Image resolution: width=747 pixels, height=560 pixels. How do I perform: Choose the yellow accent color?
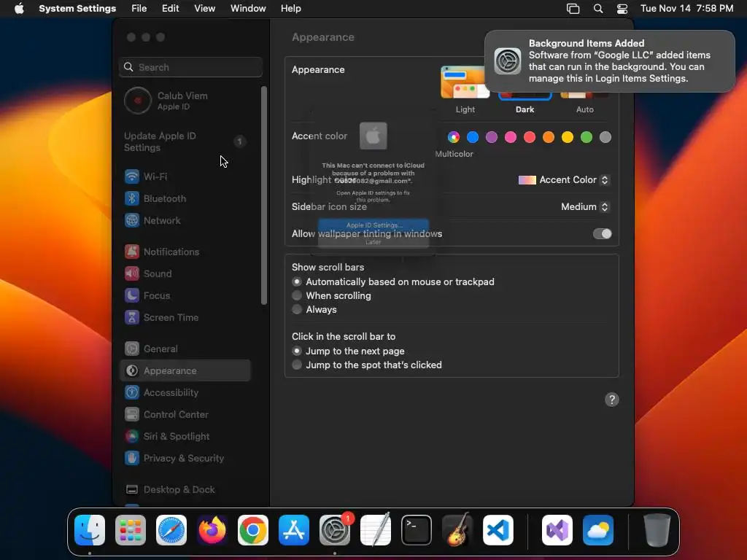[x=568, y=137]
